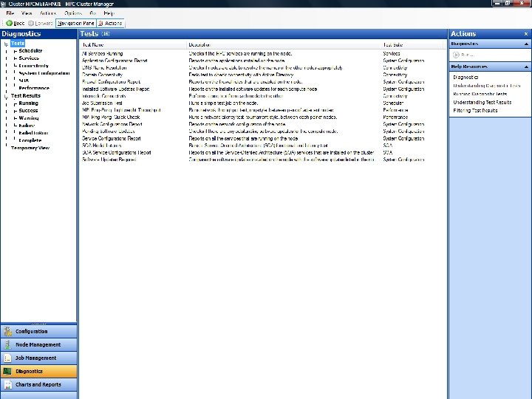Image resolution: width=532 pixels, height=399 pixels.
Task: Select the Failed to Run tree item
Action: pos(33,133)
